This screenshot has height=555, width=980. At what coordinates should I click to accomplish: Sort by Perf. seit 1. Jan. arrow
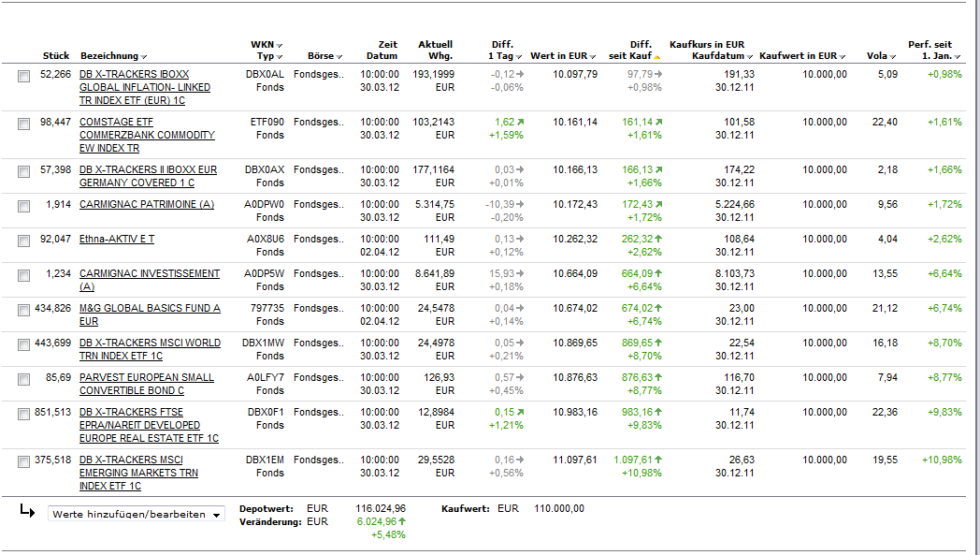tap(958, 57)
